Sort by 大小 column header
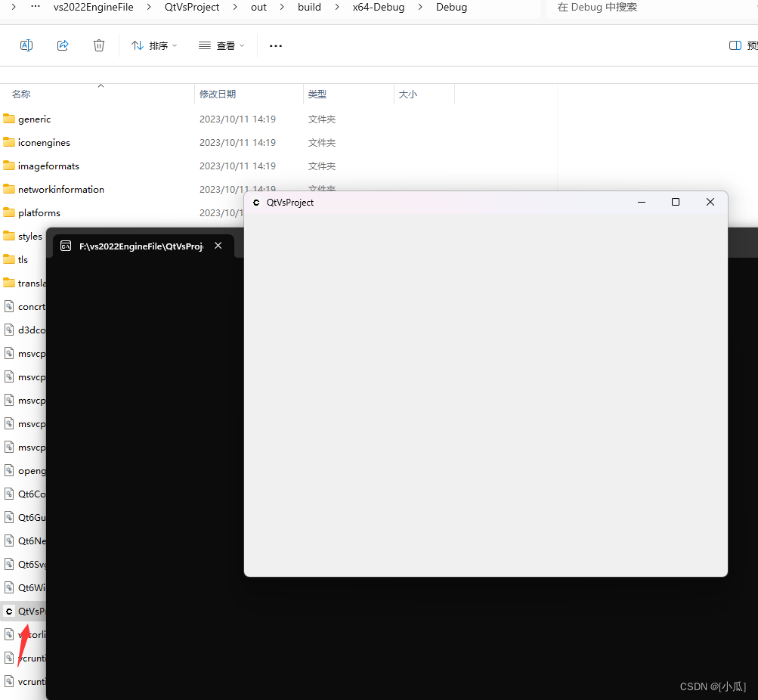The height and width of the screenshot is (700, 758). click(407, 94)
